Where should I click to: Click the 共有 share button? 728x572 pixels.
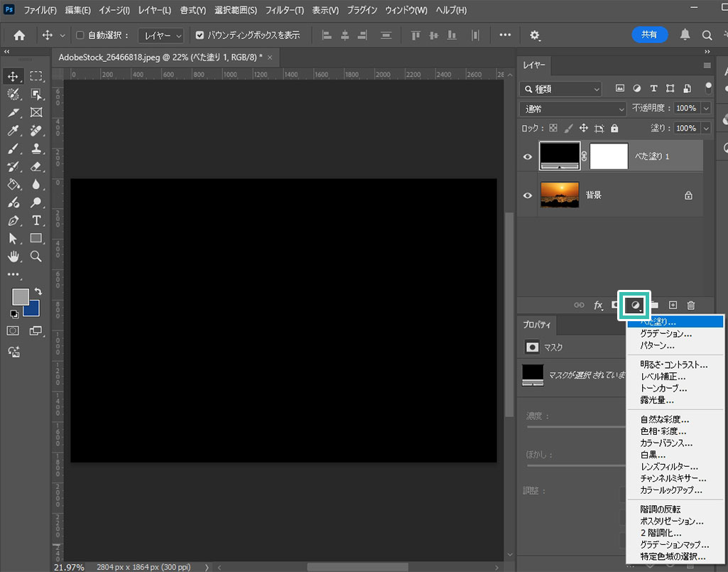click(x=649, y=34)
